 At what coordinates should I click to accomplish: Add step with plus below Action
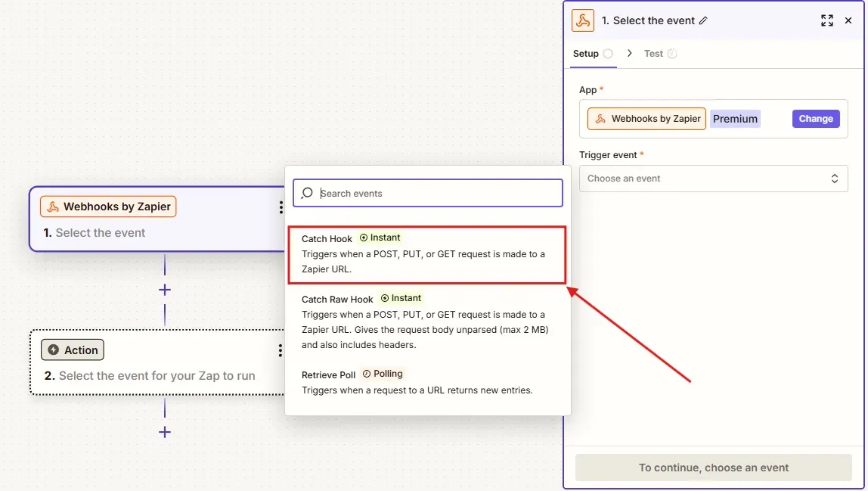164,432
